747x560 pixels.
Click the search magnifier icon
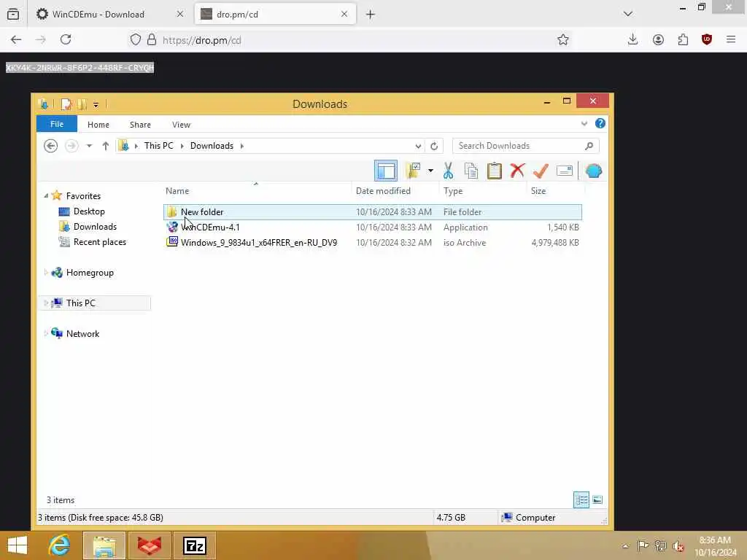(x=589, y=146)
